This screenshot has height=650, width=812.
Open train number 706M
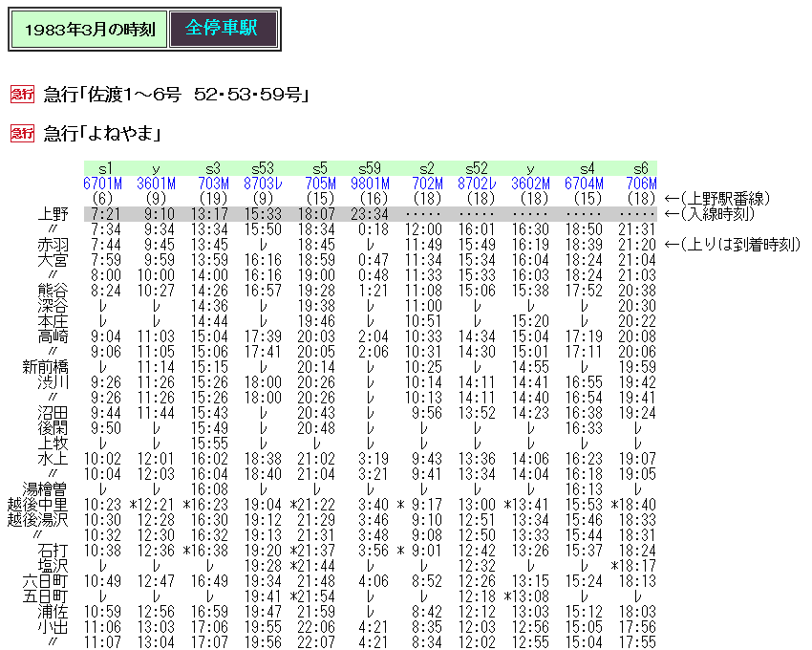(641, 184)
